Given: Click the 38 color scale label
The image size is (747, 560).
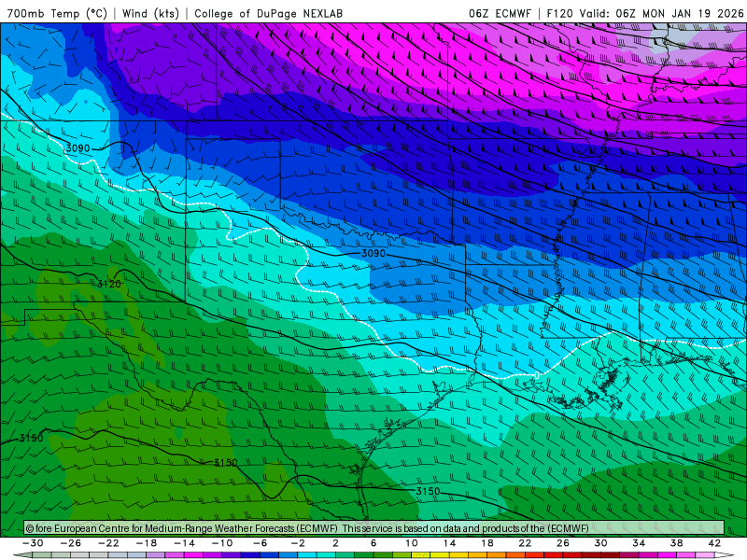Looking at the screenshot, I should point(676,543).
